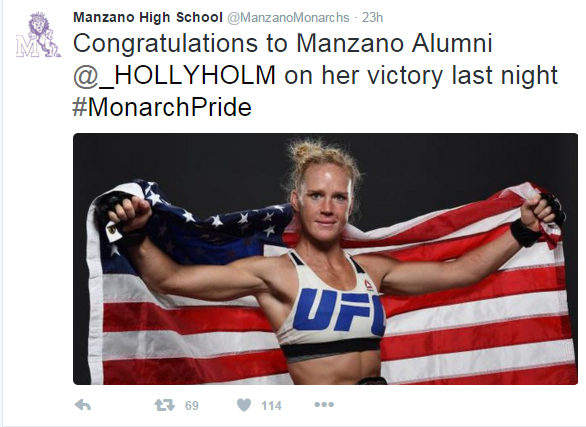The width and height of the screenshot is (586, 427).
Task: Enlarge the attached fighter photo
Action: (325, 259)
